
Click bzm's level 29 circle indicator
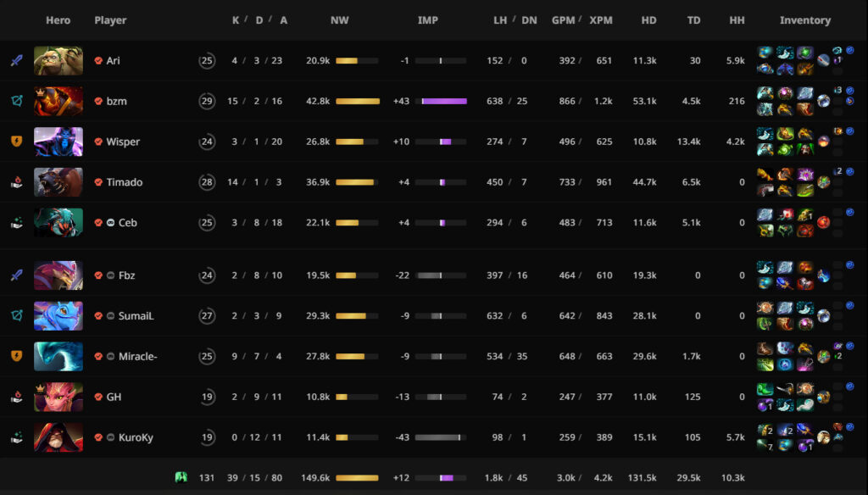pos(207,102)
